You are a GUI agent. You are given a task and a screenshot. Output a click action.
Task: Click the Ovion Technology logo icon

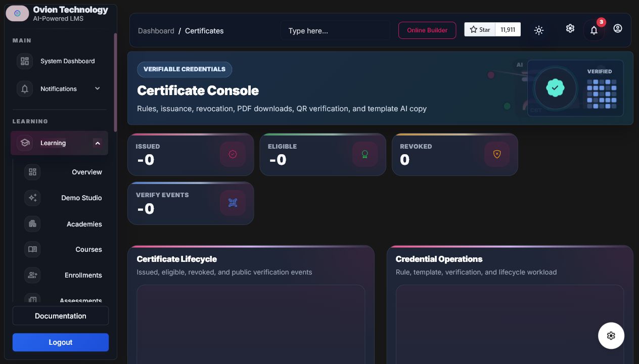[17, 14]
